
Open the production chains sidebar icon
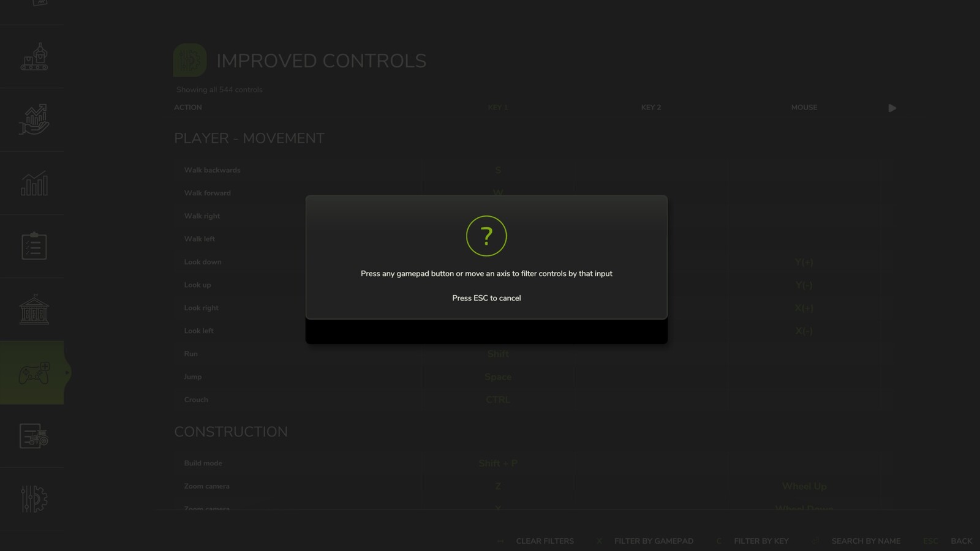pos(34,57)
